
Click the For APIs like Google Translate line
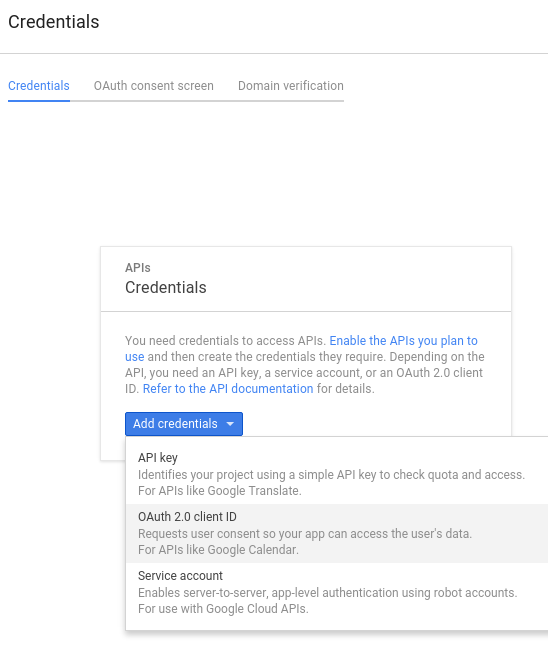pyautogui.click(x=220, y=491)
